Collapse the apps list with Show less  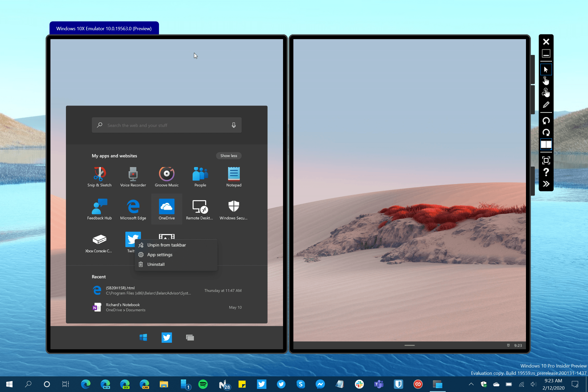tap(229, 156)
